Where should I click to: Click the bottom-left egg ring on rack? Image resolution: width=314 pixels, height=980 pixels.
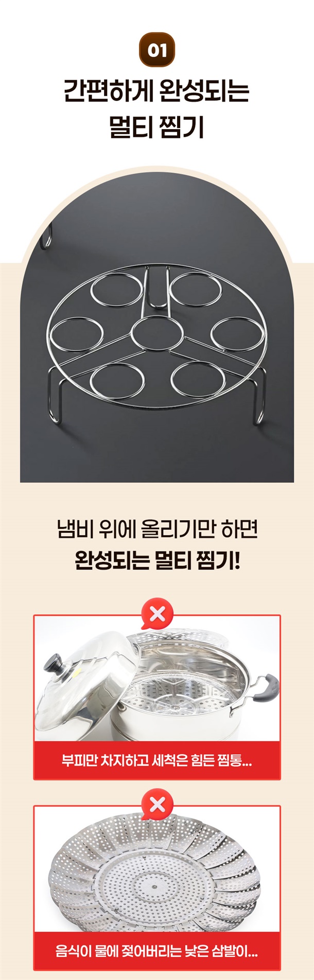(117, 380)
